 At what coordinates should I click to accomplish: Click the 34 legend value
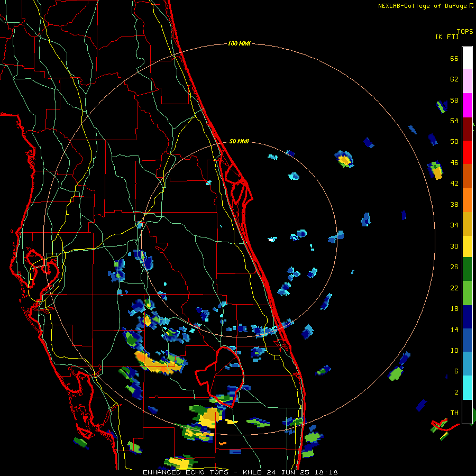(454, 225)
